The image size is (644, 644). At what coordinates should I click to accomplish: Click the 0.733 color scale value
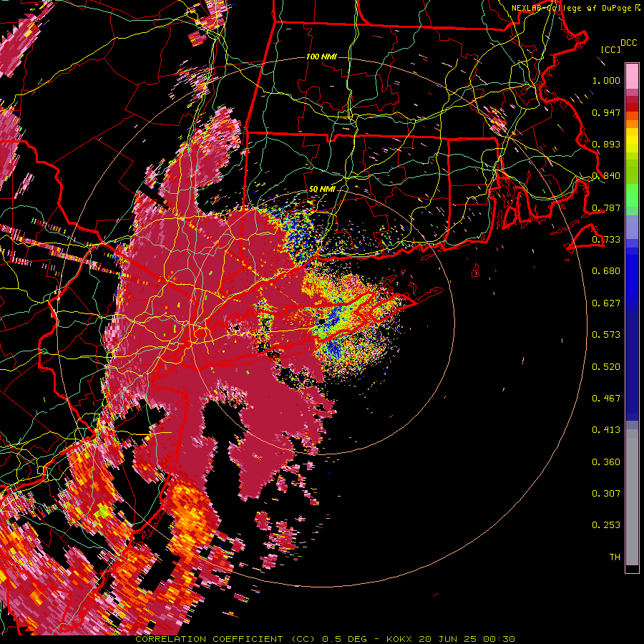coord(606,240)
